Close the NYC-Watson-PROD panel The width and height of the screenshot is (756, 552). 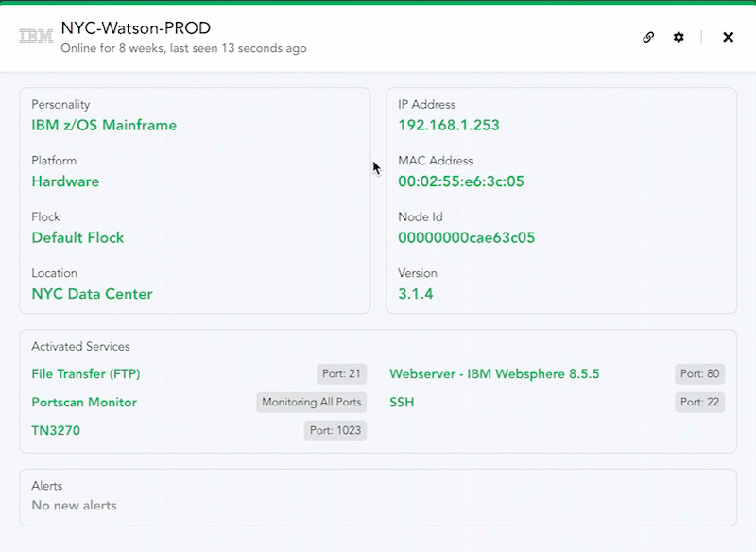point(728,37)
